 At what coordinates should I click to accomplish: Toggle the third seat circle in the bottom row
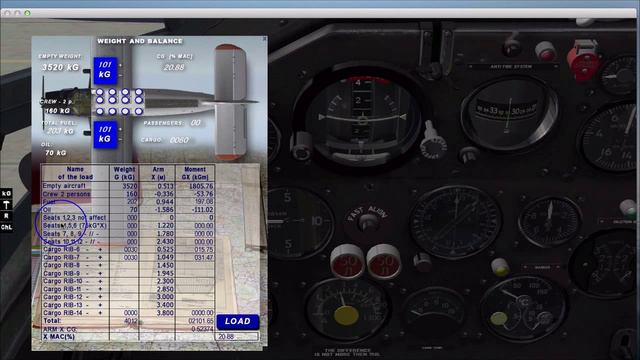pos(125,111)
